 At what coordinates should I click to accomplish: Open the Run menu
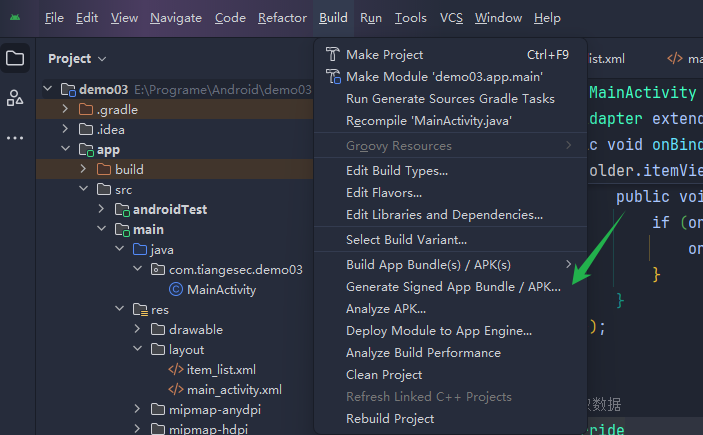[x=371, y=18]
